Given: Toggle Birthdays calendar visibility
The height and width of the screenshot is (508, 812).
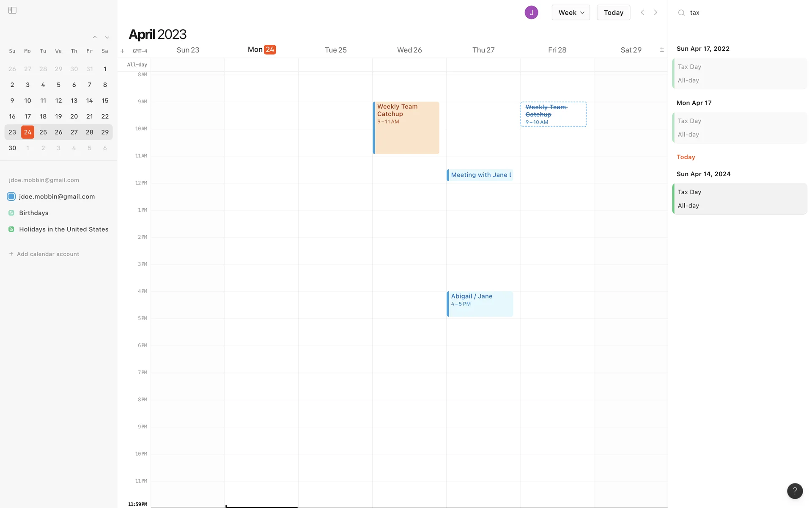Looking at the screenshot, I should (x=11, y=213).
